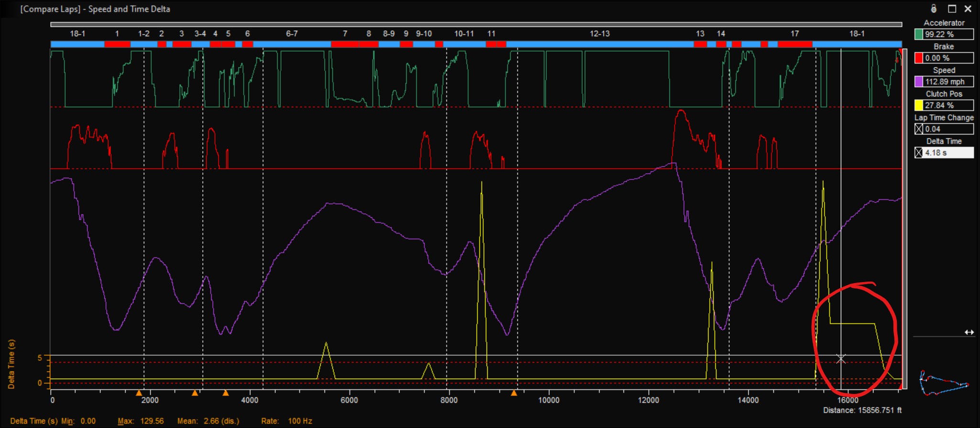980x428 pixels.
Task: Click the purple Speed color swatch
Action: point(919,82)
